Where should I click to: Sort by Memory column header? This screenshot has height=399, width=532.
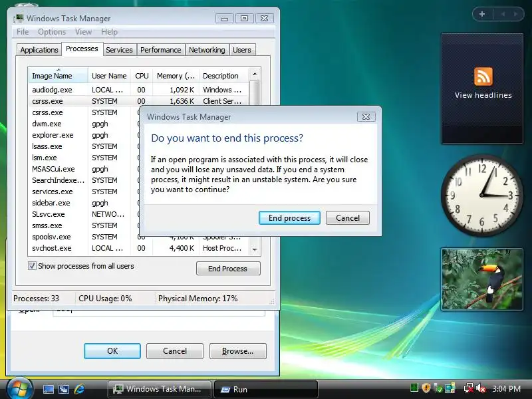[176, 76]
